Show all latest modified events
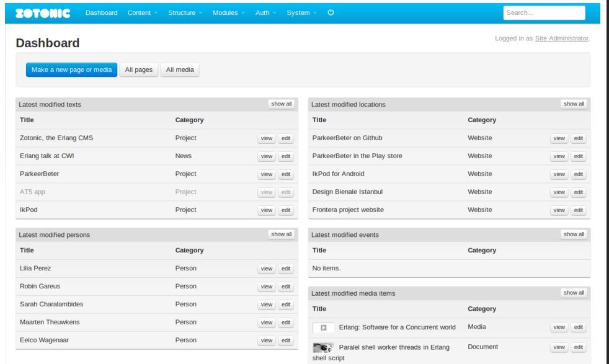Screen dimensions: 609x364 tap(573, 234)
